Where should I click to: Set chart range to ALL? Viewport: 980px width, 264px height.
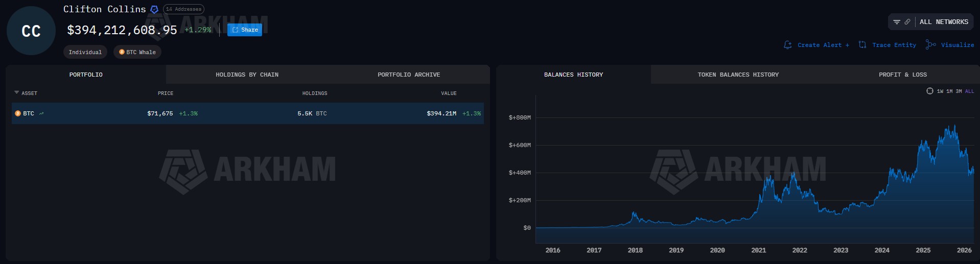click(969, 91)
